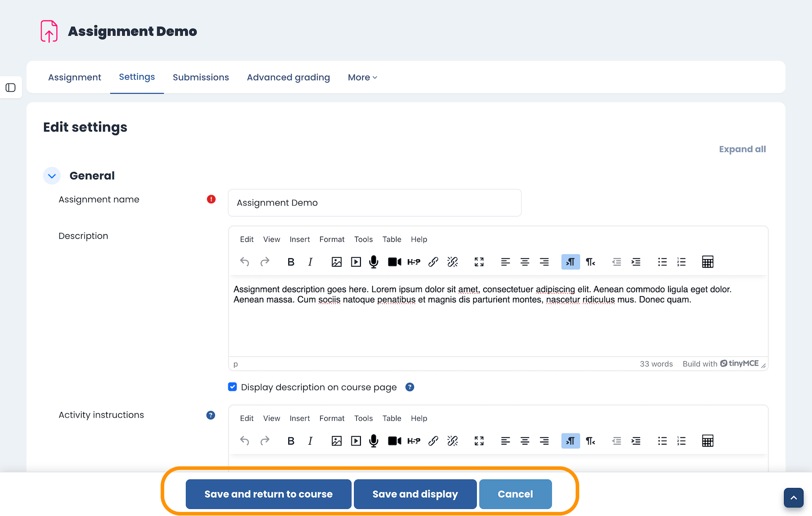This screenshot has height=516, width=812.
Task: Click Bold in the Description editor toolbar
Action: pyautogui.click(x=291, y=262)
